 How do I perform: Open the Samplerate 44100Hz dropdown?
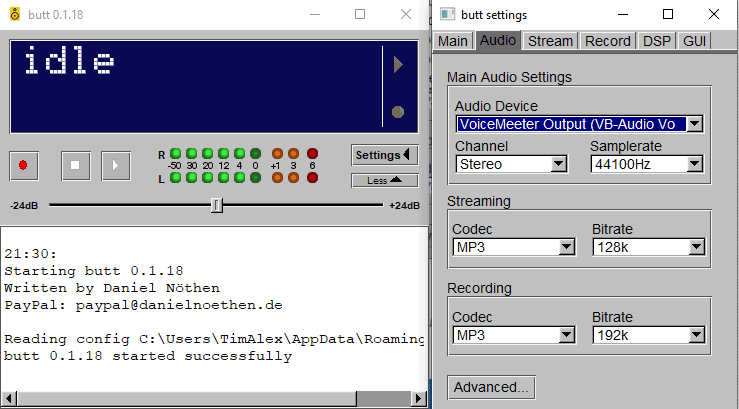click(647, 164)
